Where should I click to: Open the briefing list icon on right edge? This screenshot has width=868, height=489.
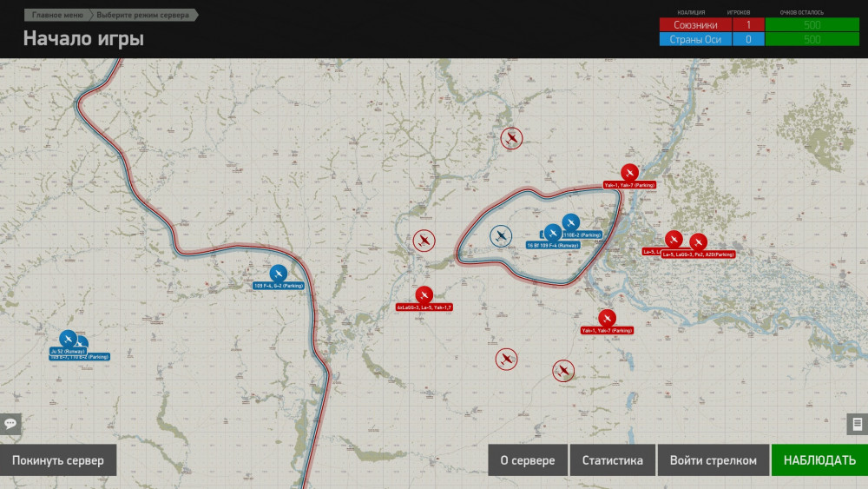tap(858, 424)
